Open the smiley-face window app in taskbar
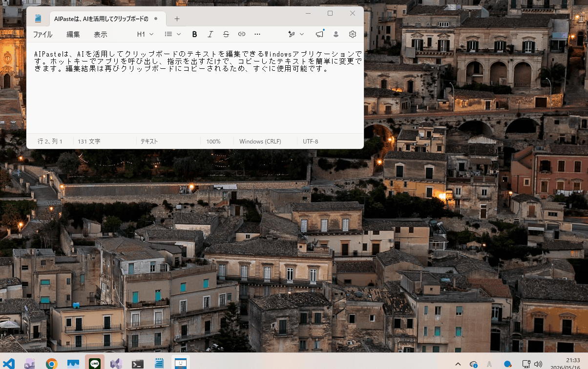 click(181, 364)
